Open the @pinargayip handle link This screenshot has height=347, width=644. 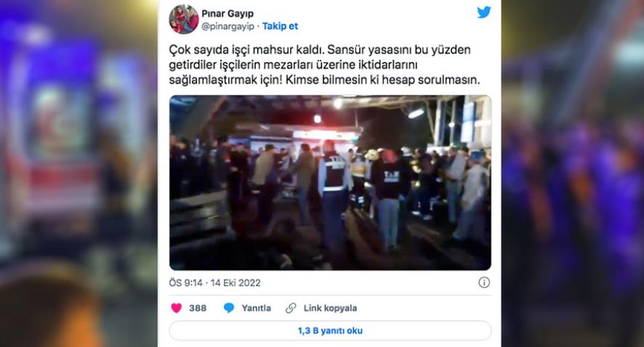pyautogui.click(x=228, y=26)
